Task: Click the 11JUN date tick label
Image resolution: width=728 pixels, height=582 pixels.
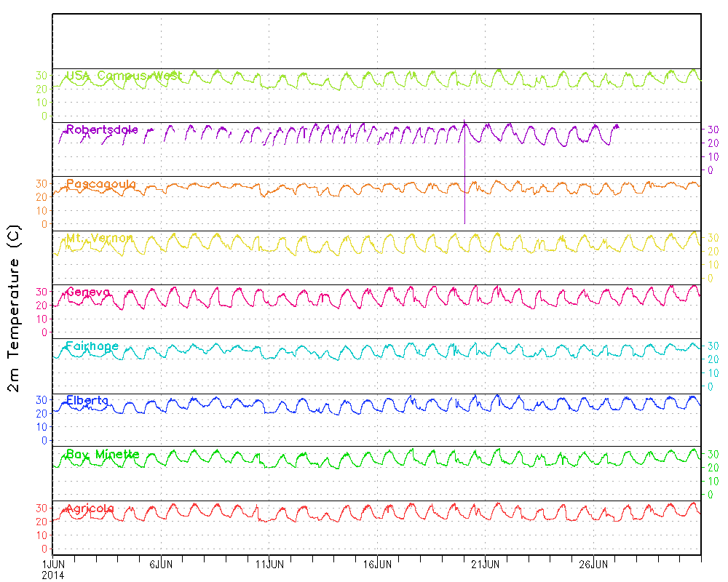Action: click(x=269, y=565)
